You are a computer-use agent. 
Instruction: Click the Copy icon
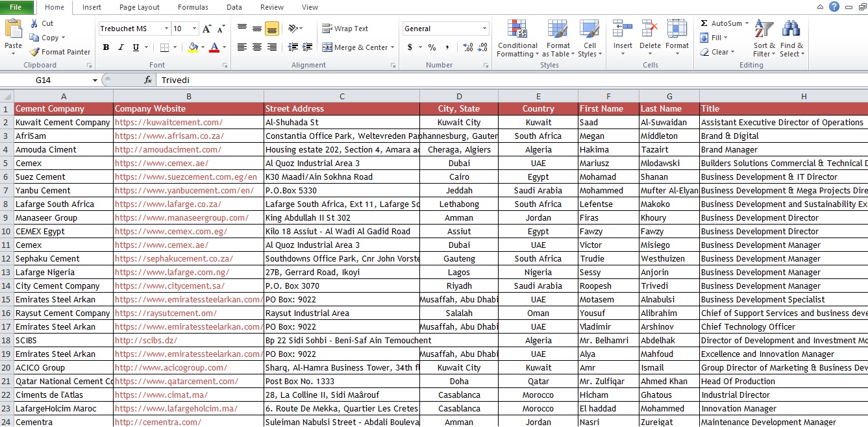coord(34,38)
